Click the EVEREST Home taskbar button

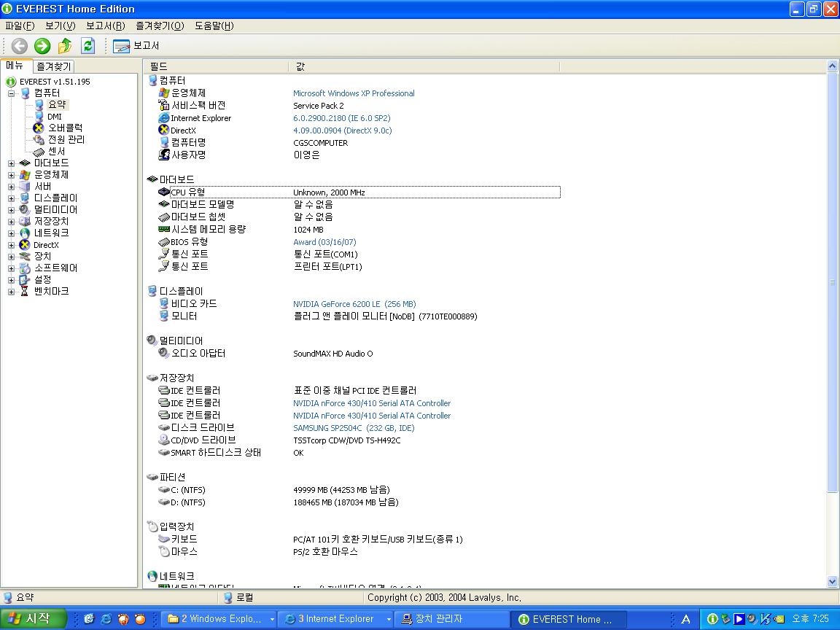point(567,619)
